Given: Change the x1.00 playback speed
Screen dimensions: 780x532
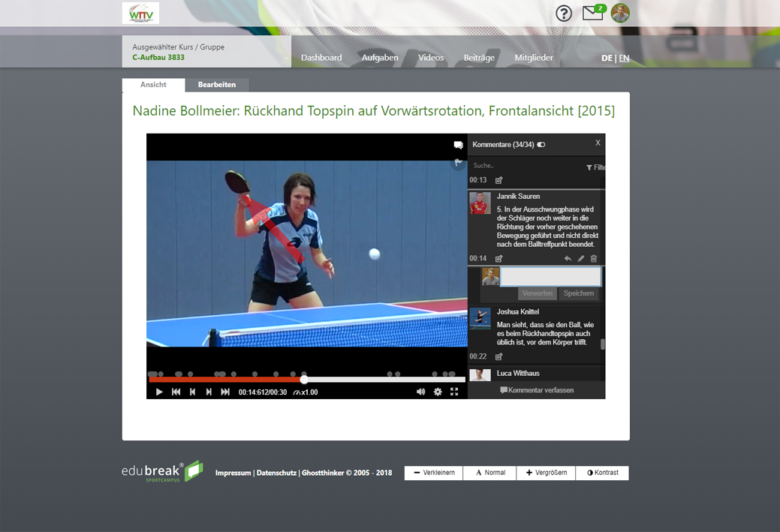Looking at the screenshot, I should tap(306, 392).
